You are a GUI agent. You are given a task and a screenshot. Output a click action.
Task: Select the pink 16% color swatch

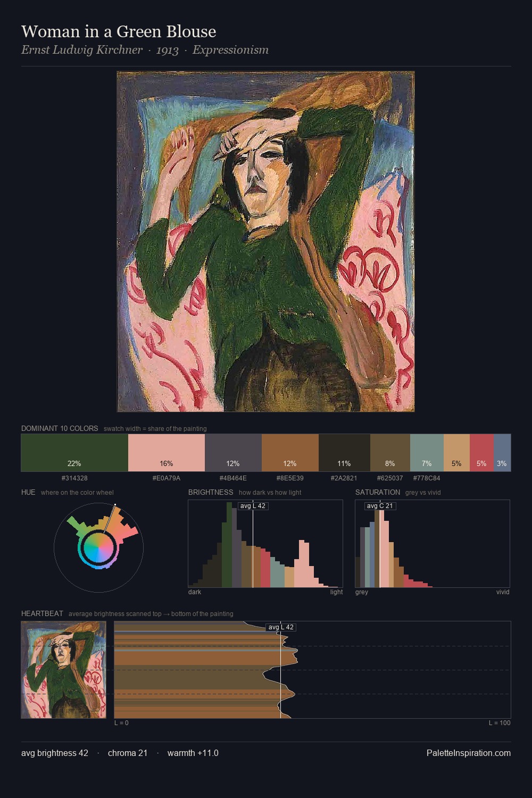pyautogui.click(x=167, y=453)
